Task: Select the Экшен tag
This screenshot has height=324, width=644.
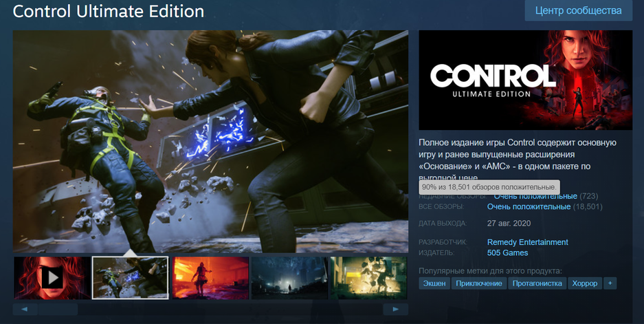Action: 434,283
